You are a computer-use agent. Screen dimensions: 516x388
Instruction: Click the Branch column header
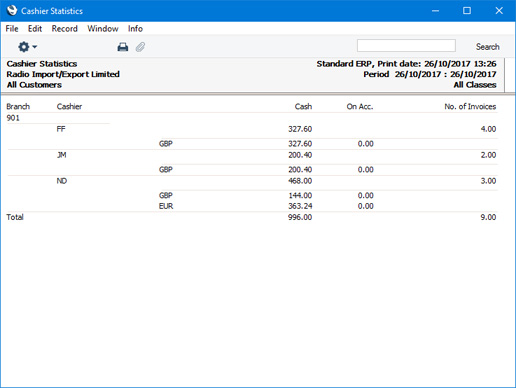tap(18, 107)
